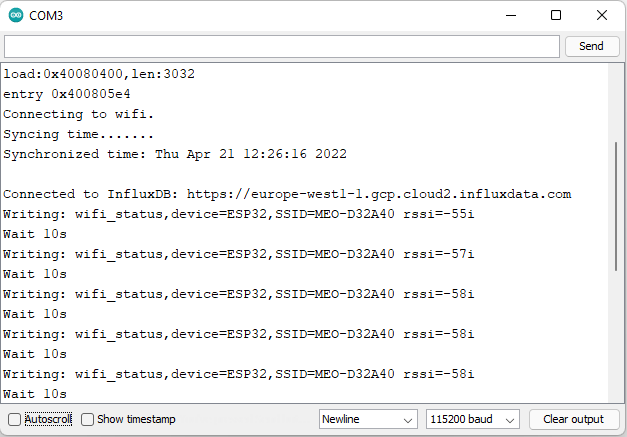Click the 'entry 0x400805e4' line
The image size is (627, 437).
click(67, 94)
